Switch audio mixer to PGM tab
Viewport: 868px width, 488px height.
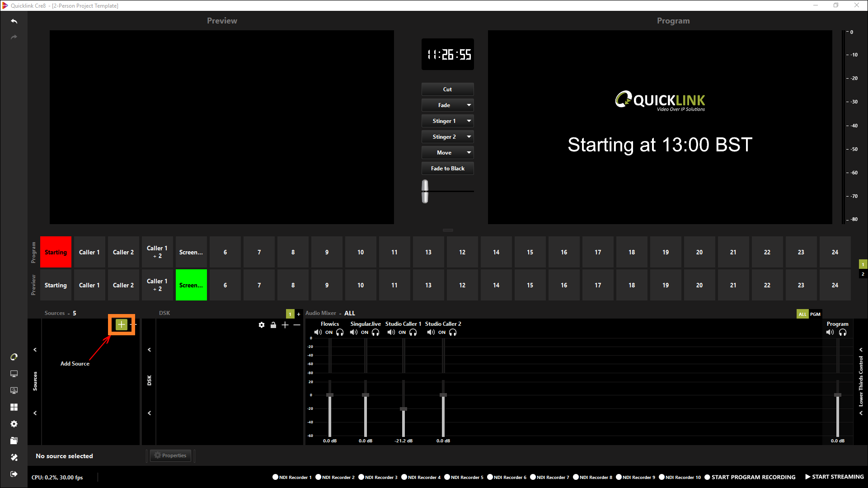click(815, 314)
